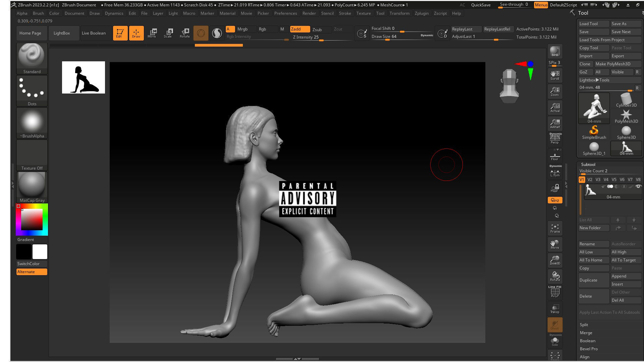The height and width of the screenshot is (362, 644).
Task: Select the Scale tool in top shelf
Action: (x=168, y=33)
